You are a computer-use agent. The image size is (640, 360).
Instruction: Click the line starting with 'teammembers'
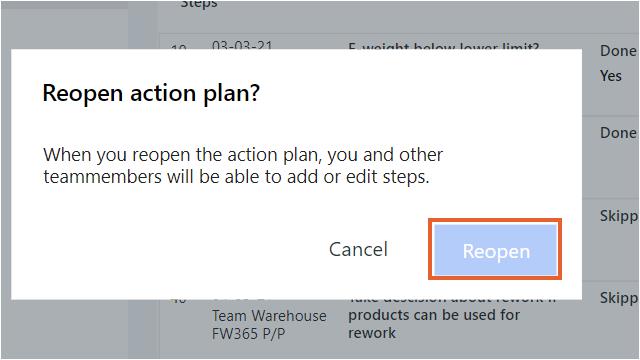236,177
